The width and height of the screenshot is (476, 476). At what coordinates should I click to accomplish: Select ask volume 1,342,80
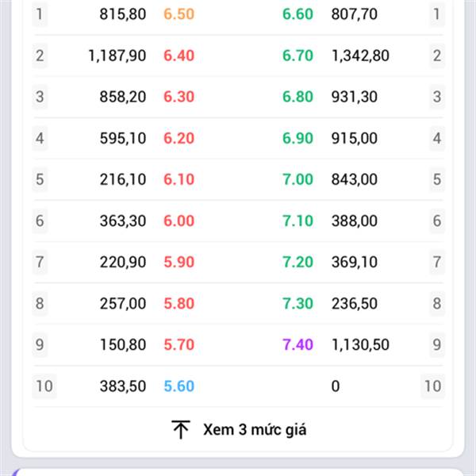pyautogui.click(x=360, y=56)
